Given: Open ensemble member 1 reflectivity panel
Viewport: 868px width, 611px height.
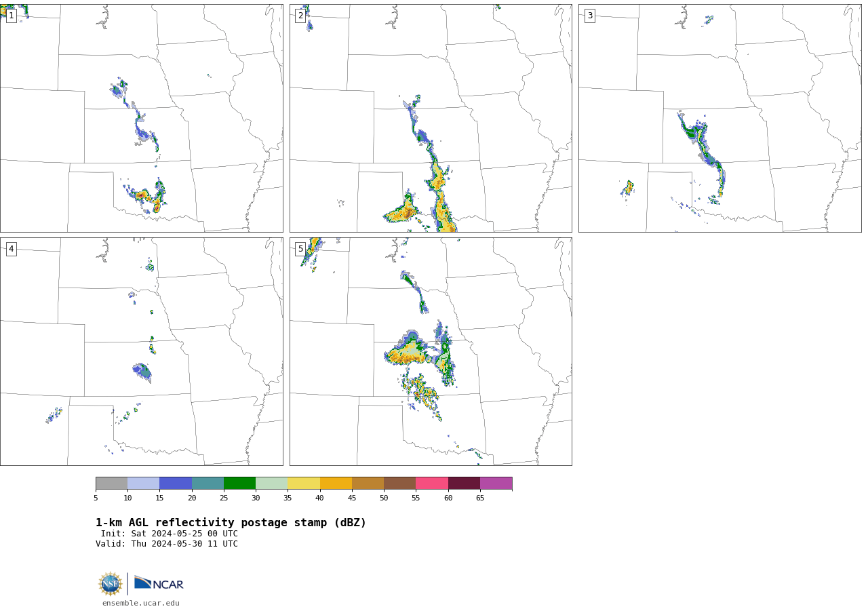Looking at the screenshot, I should (142, 118).
